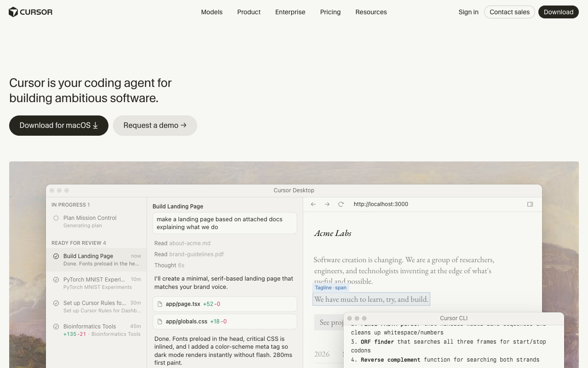588x368 pixels.
Task: Click the Contact sales button
Action: (509, 12)
